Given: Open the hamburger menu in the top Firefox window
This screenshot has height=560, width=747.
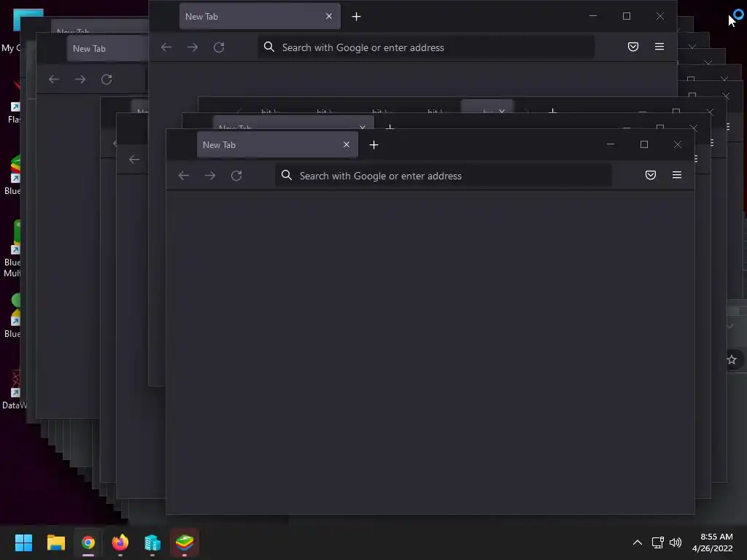Looking at the screenshot, I should click(x=659, y=47).
